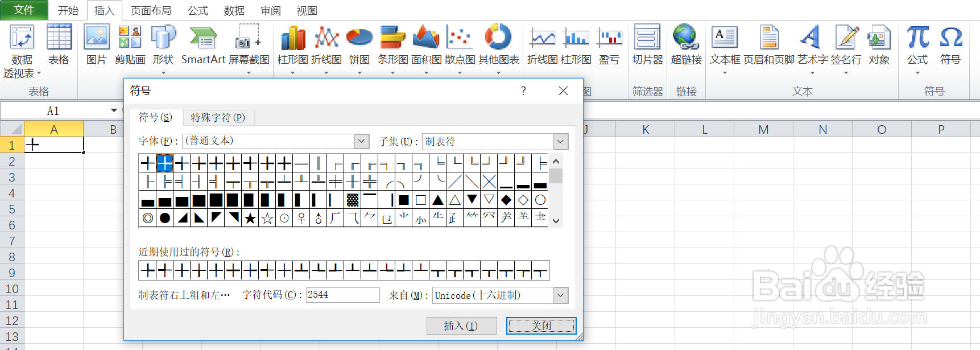Viewport: 980px width, 350px height.
Task: Click the Select All corner of worksheet
Action: tap(12, 129)
